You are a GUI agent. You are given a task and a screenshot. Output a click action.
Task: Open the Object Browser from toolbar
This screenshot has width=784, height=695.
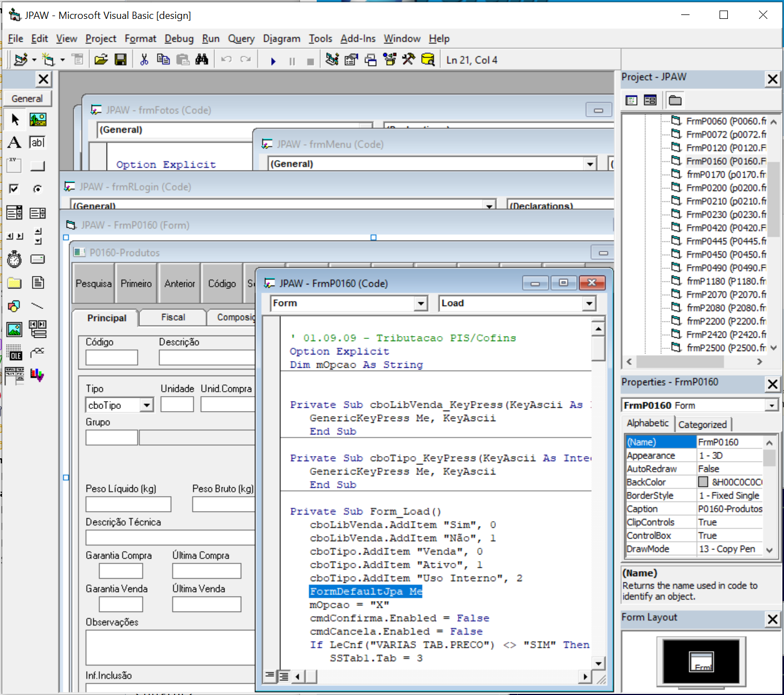[389, 59]
